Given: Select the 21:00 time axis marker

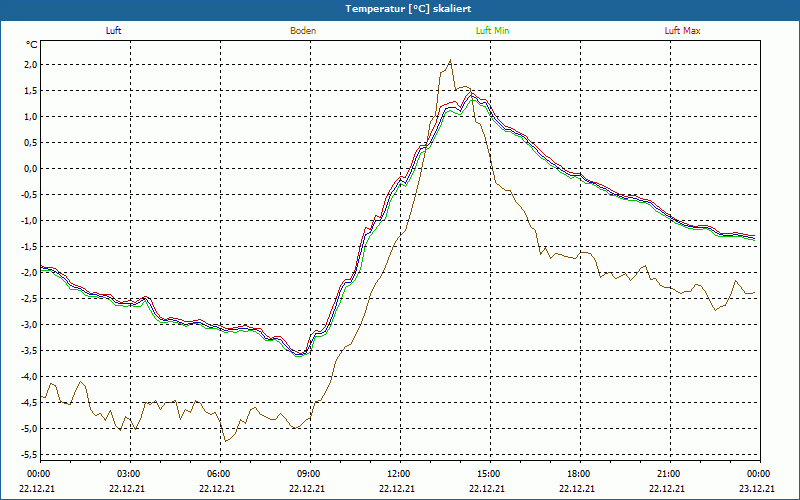Looking at the screenshot, I should click(669, 474).
